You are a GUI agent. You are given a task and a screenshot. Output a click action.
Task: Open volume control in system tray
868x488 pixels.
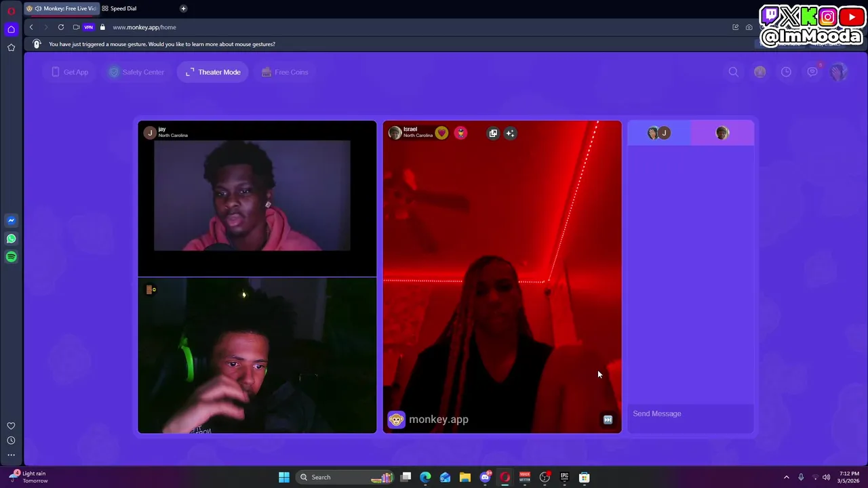coord(826,477)
